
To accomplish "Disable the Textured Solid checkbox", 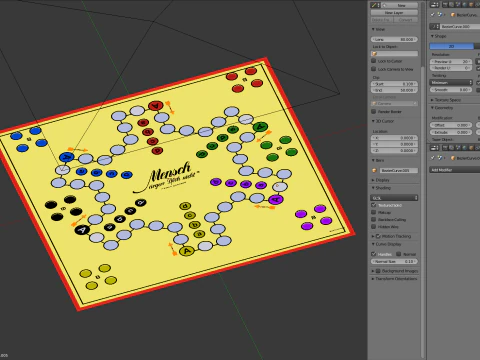I will click(x=374, y=205).
